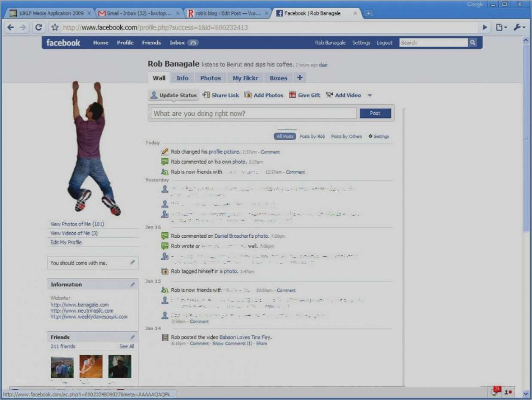Switch to rob's blog Edit Post tab
Viewport: 532px width, 400px height.
tap(228, 13)
